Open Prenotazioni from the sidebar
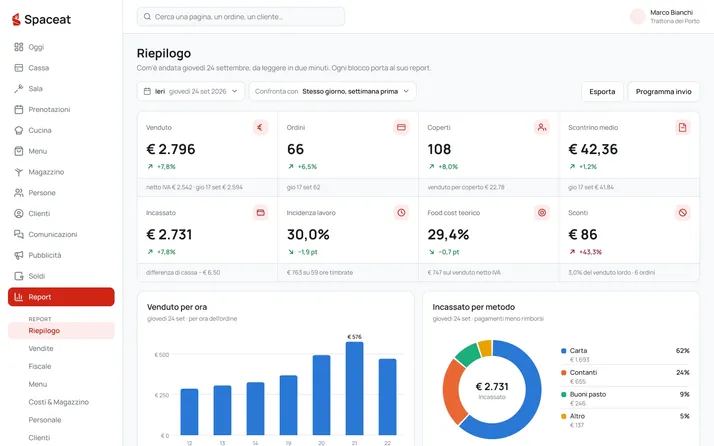The height and width of the screenshot is (446, 714). pyautogui.click(x=61, y=109)
